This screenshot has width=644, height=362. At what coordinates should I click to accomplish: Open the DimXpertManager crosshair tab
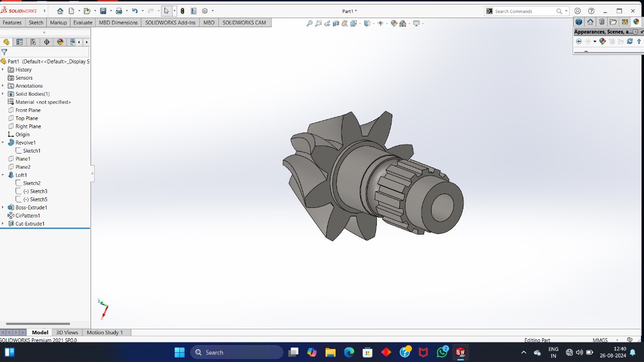(47, 42)
